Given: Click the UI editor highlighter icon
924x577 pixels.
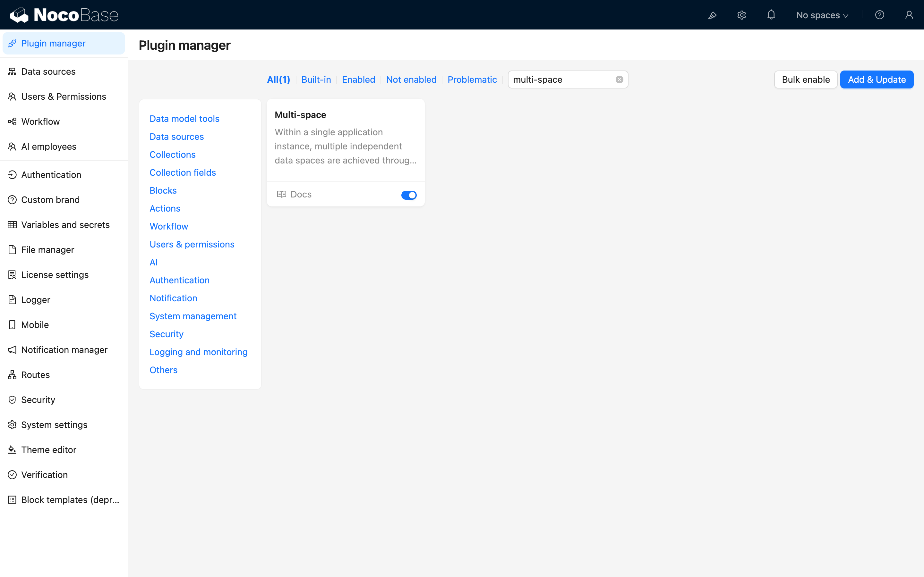Looking at the screenshot, I should [x=712, y=15].
